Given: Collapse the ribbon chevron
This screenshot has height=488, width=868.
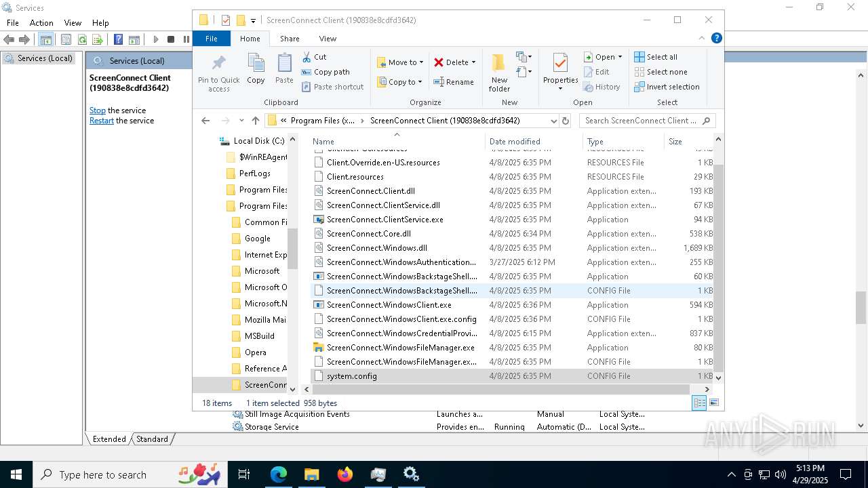Looking at the screenshot, I should point(702,38).
